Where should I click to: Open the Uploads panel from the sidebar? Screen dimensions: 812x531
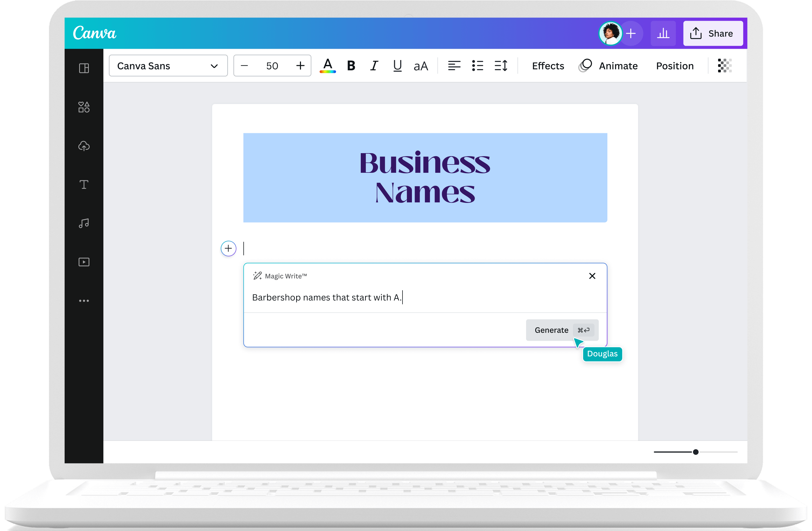pyautogui.click(x=83, y=146)
